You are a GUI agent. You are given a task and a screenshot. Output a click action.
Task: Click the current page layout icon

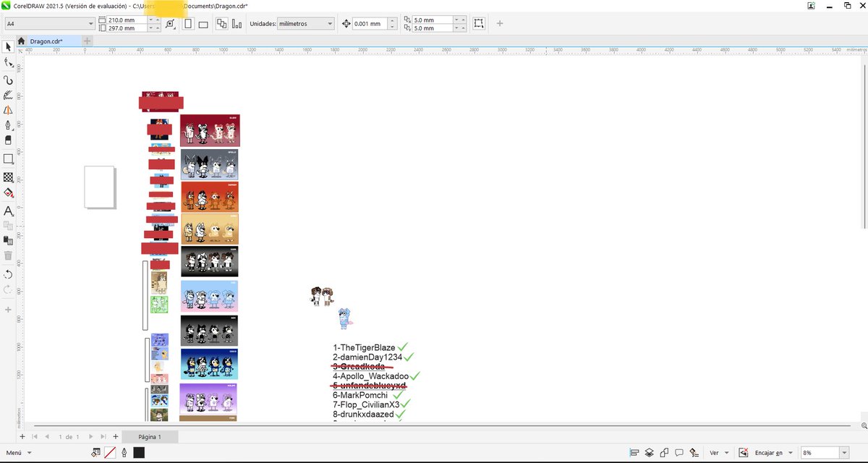221,23
